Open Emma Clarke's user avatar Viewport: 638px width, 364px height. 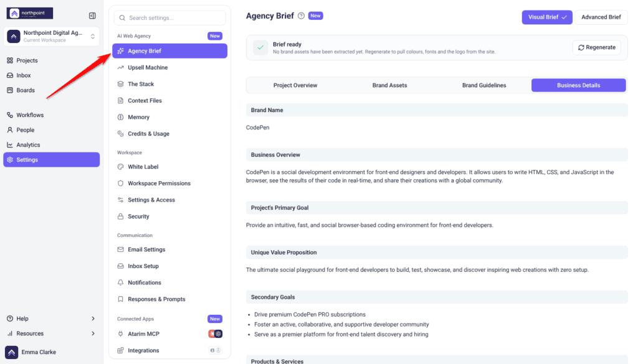[x=11, y=352]
